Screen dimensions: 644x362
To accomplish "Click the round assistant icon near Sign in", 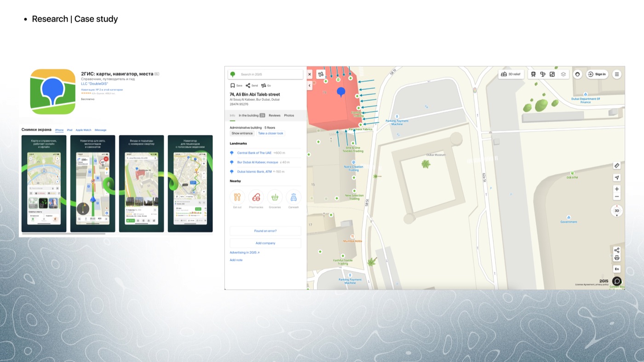I will pos(578,74).
